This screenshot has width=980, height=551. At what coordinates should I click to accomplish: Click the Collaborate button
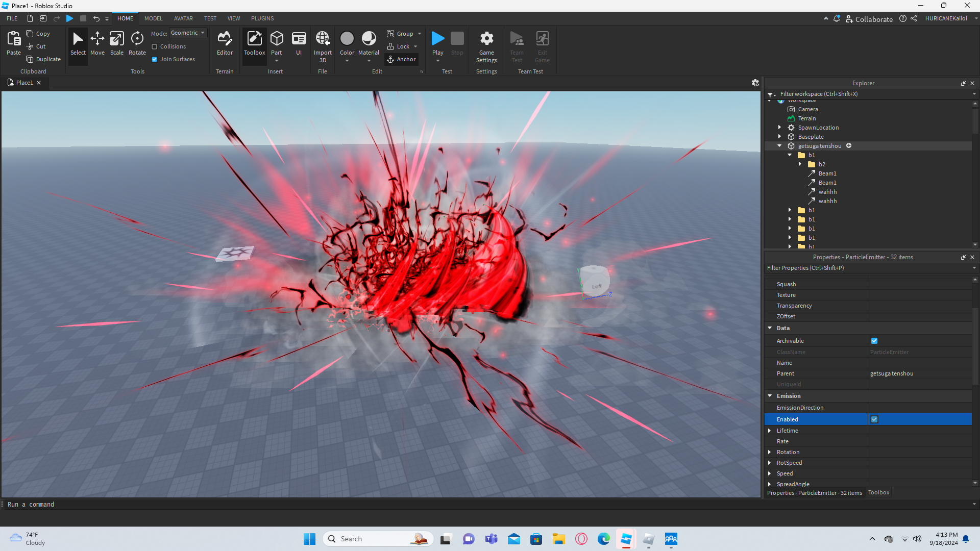869,19
